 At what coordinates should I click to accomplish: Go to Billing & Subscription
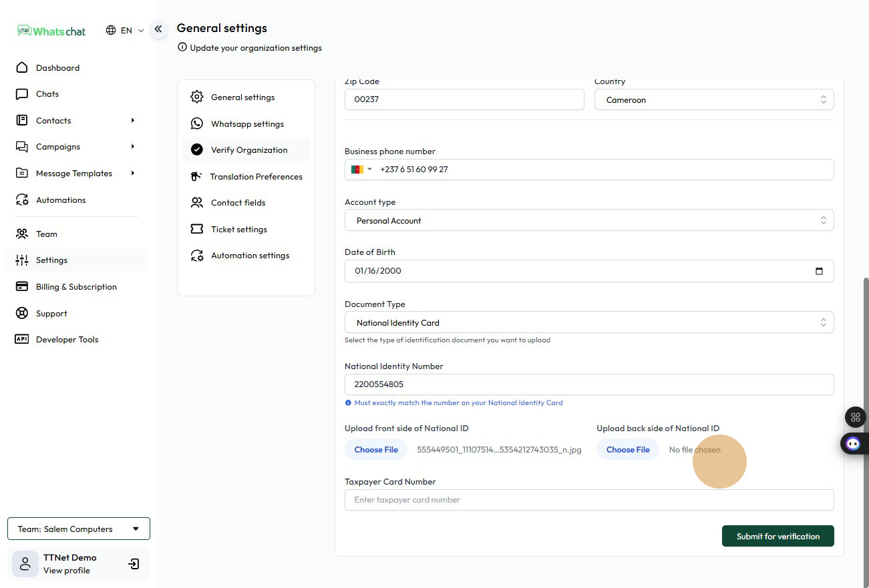click(x=76, y=287)
